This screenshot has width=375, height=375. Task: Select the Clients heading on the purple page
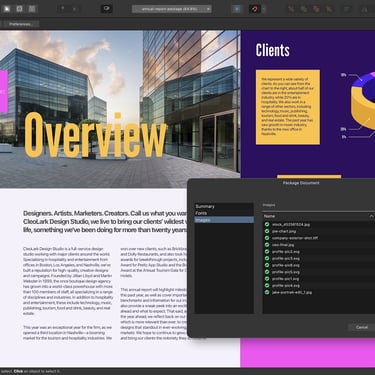point(273,50)
